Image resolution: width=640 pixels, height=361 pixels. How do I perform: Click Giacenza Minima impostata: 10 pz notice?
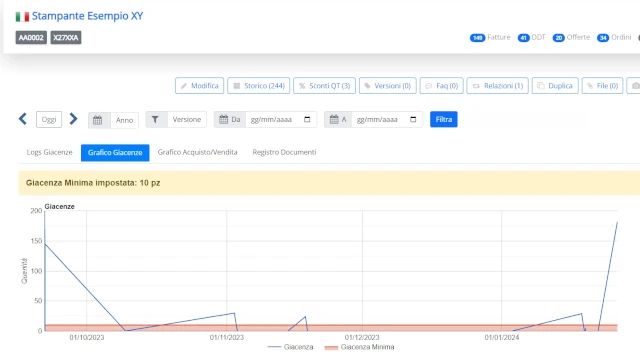[93, 183]
